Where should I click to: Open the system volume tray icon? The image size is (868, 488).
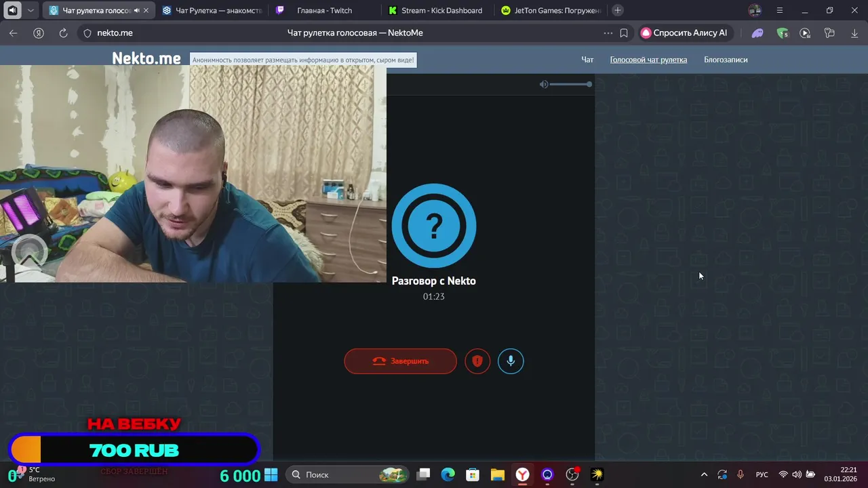pos(797,474)
